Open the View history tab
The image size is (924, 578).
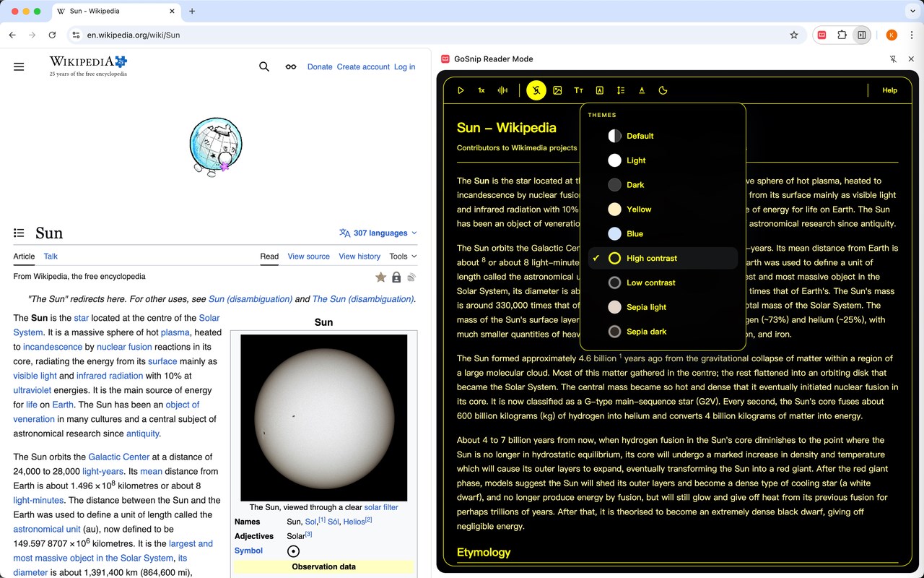click(359, 256)
